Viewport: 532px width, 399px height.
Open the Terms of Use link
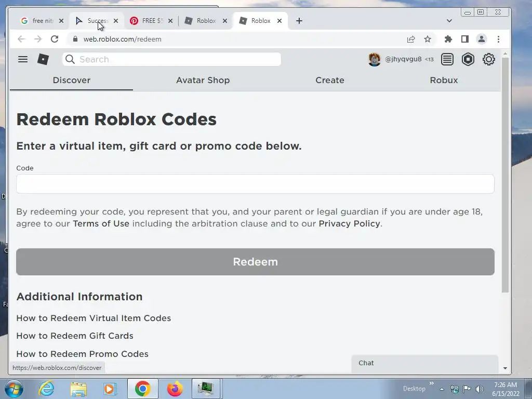pos(101,223)
